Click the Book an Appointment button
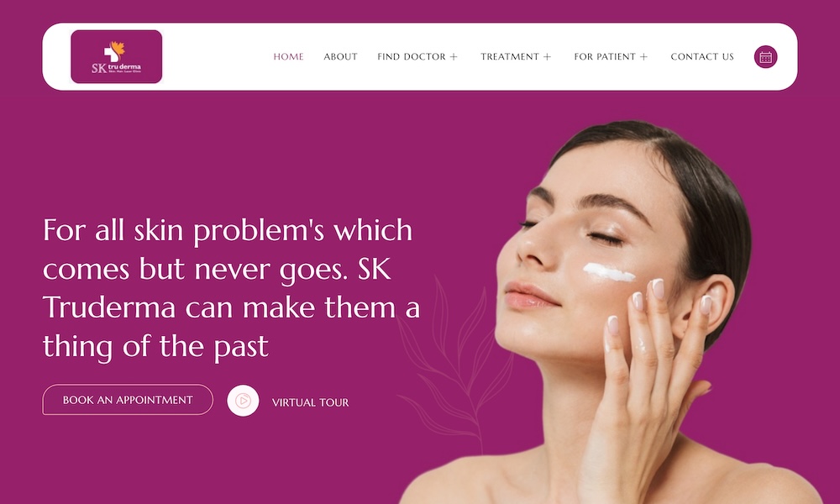The width and height of the screenshot is (840, 504). [x=128, y=400]
